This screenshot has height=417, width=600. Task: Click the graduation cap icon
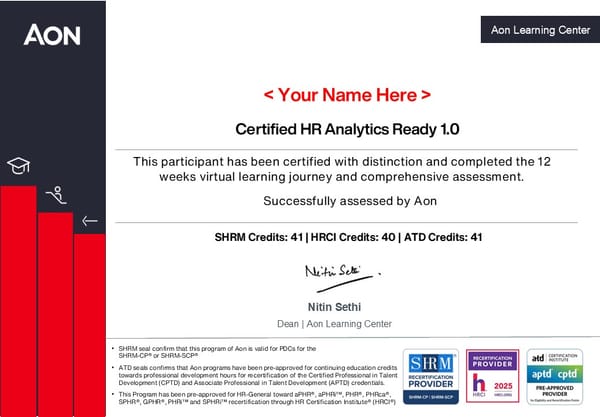point(18,165)
